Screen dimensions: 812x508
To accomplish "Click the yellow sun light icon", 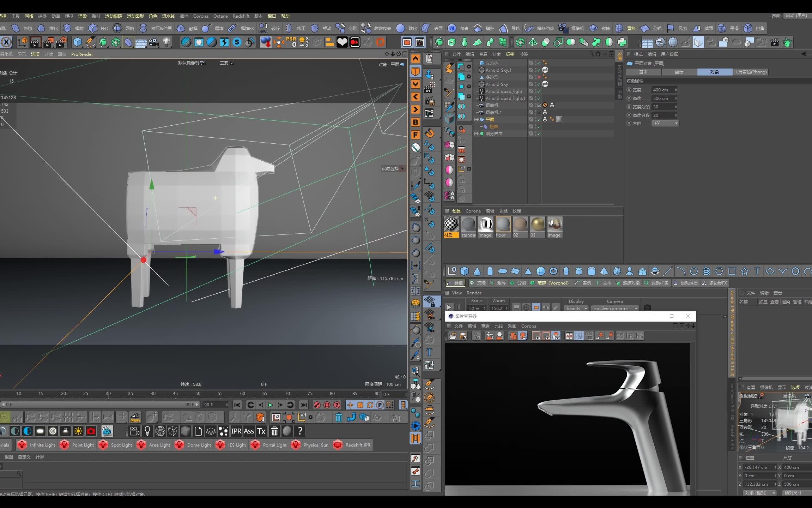I will click(x=78, y=431).
